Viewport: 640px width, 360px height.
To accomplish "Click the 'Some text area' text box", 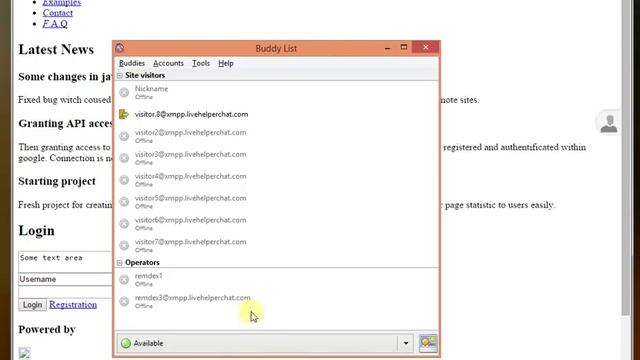I will point(65,262).
